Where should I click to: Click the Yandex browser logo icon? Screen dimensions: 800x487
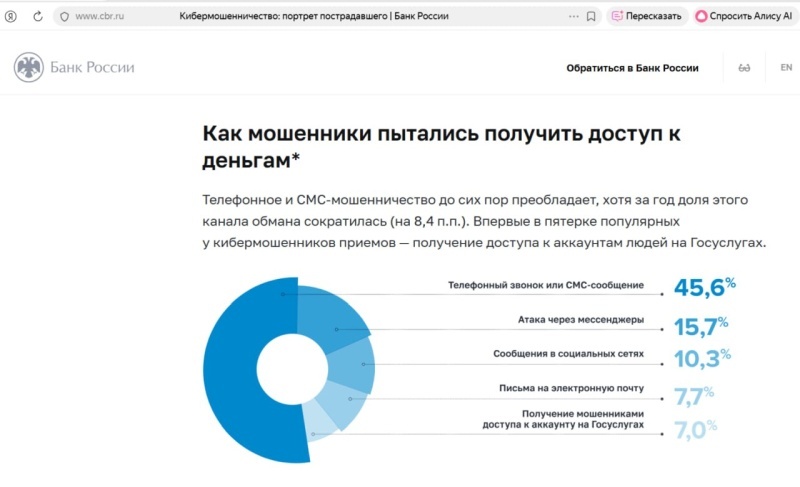click(x=11, y=16)
